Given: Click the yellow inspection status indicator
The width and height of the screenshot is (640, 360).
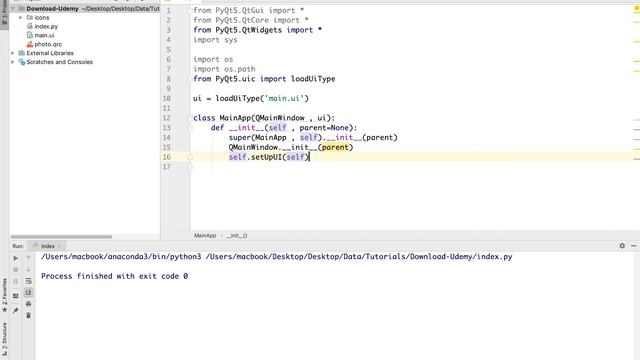Looking at the screenshot, I should pyautogui.click(x=636, y=9).
